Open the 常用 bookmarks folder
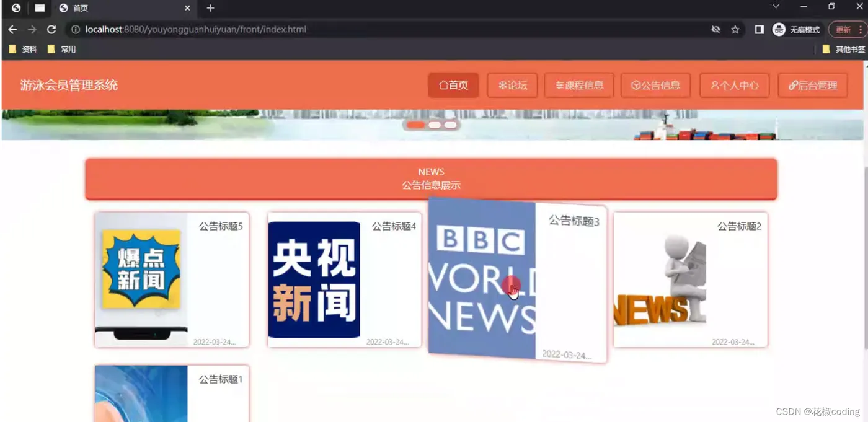This screenshot has height=422, width=868. (61, 49)
